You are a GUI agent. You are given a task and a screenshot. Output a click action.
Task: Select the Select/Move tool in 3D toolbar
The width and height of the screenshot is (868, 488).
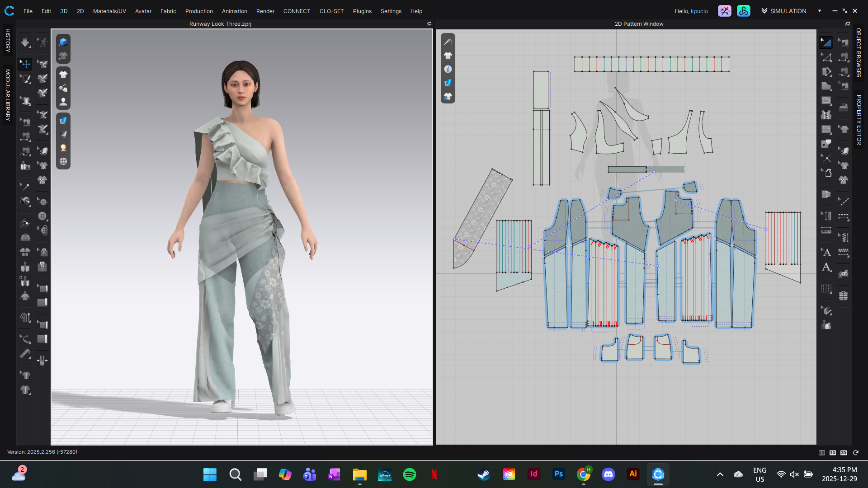coord(25,64)
